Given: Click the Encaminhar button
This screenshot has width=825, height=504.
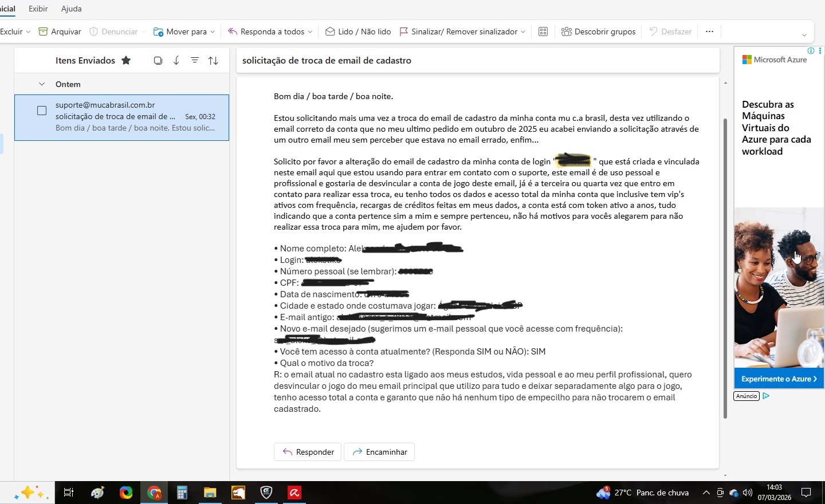Looking at the screenshot, I should 379,452.
